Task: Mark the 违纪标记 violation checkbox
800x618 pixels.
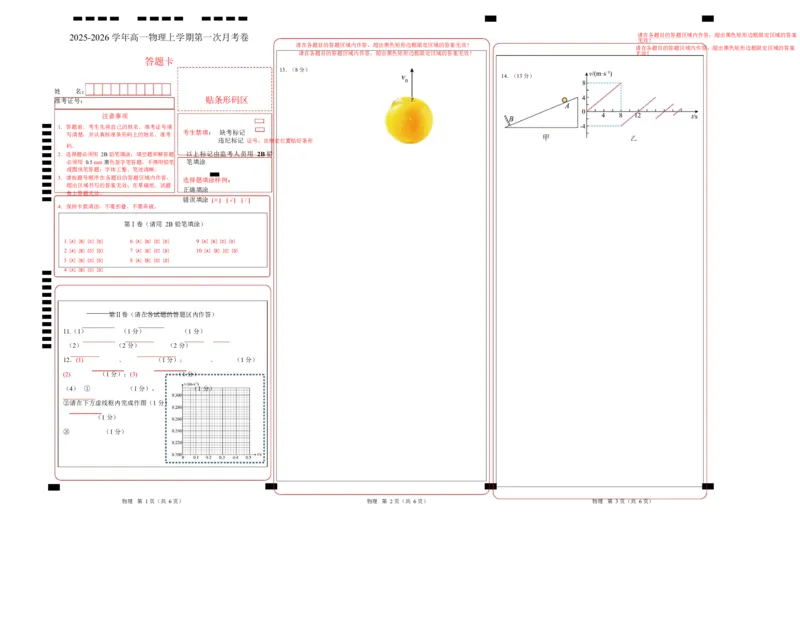Action: [259, 129]
